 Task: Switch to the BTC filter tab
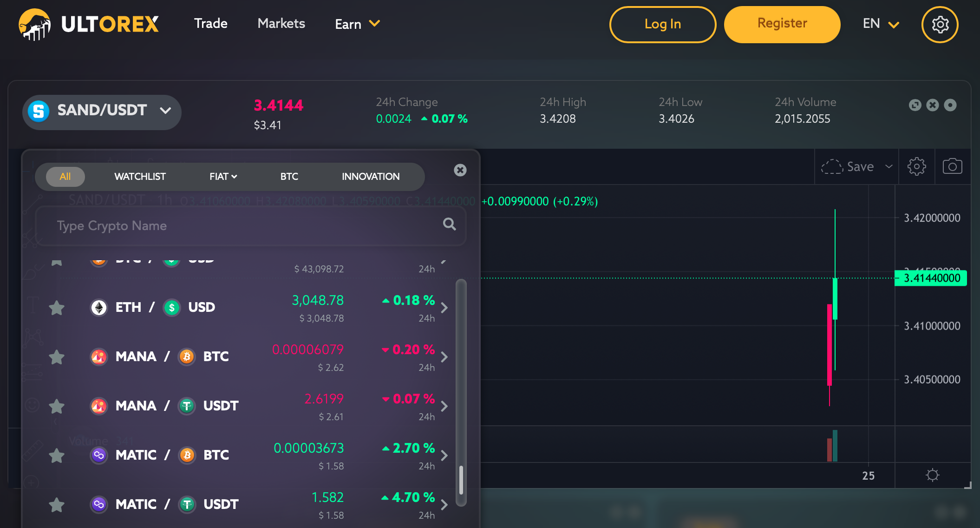[289, 177]
